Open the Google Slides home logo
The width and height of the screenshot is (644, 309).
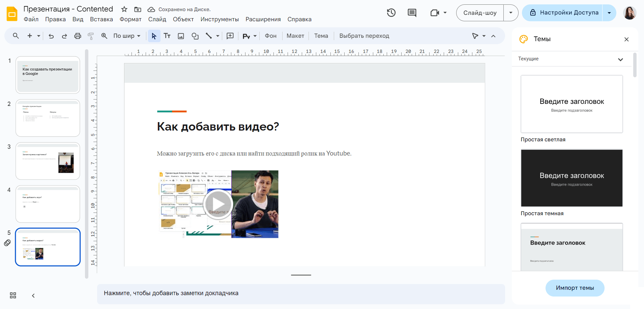click(12, 14)
